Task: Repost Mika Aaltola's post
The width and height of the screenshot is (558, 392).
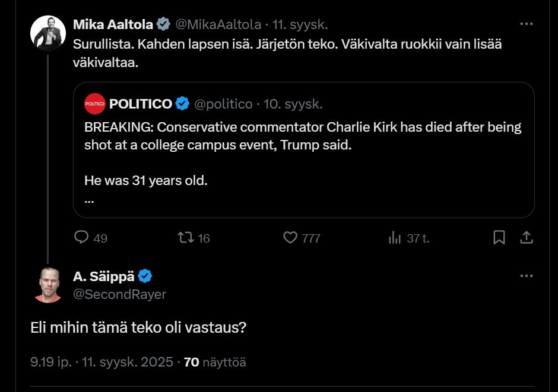Action: pyautogui.click(x=186, y=238)
